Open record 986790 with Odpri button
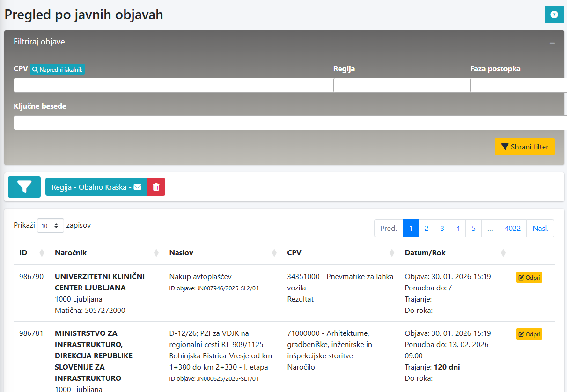This screenshot has width=567, height=392. (529, 278)
